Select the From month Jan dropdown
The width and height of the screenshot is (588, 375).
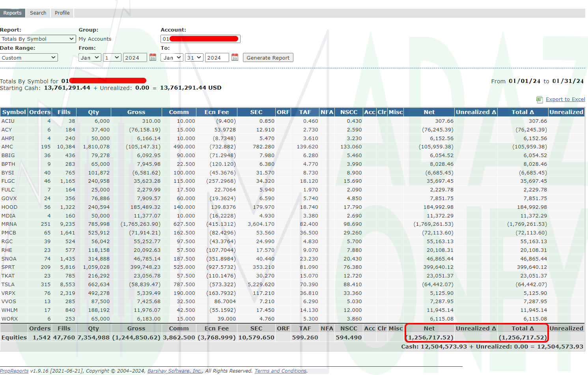pos(90,58)
